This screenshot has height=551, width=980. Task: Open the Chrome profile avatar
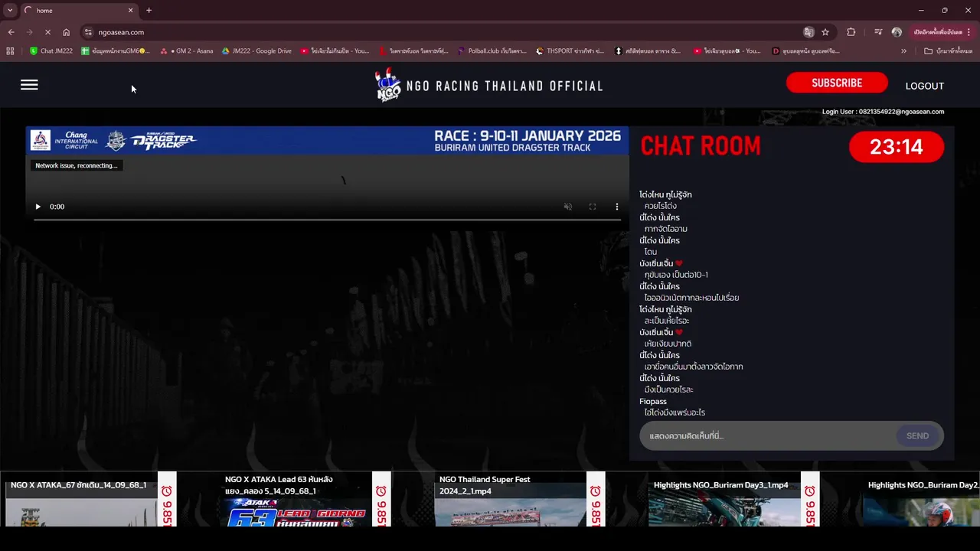coord(897,32)
